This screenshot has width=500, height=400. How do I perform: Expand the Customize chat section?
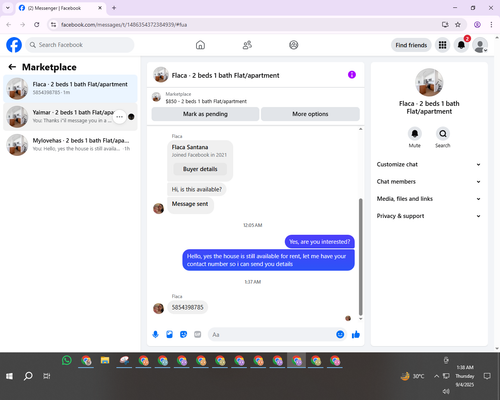429,164
